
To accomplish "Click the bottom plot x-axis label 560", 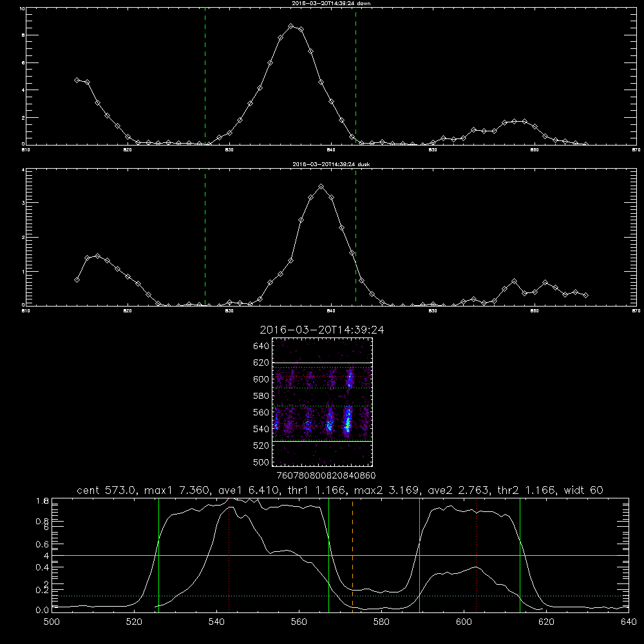I will coord(299,621).
